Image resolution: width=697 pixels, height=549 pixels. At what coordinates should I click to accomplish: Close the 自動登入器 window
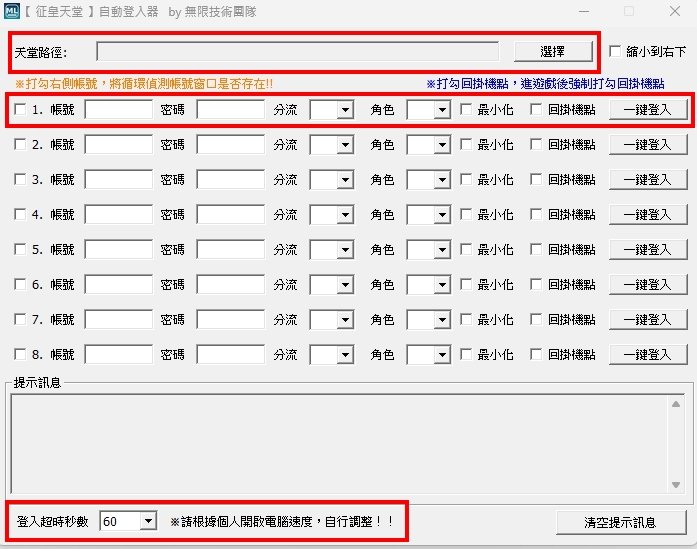click(675, 11)
